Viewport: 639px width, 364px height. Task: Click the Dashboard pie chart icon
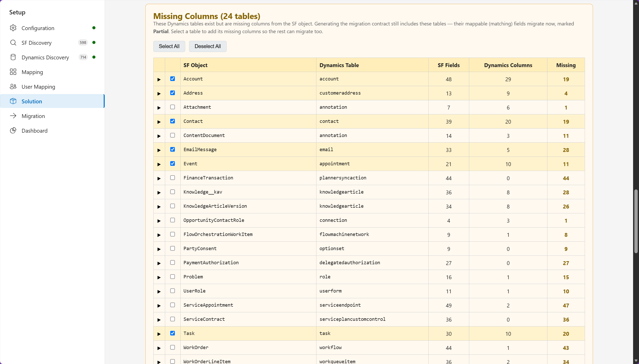[x=13, y=130]
